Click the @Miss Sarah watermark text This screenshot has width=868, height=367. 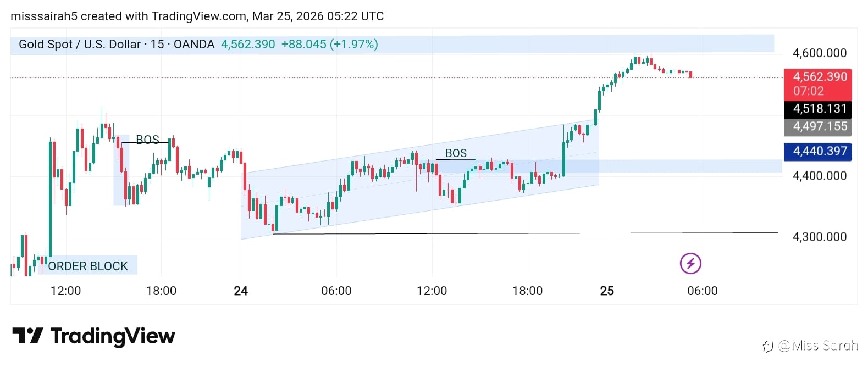tap(818, 346)
